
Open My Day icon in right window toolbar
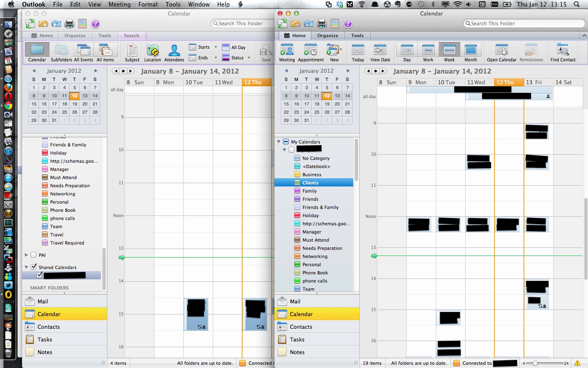click(335, 24)
